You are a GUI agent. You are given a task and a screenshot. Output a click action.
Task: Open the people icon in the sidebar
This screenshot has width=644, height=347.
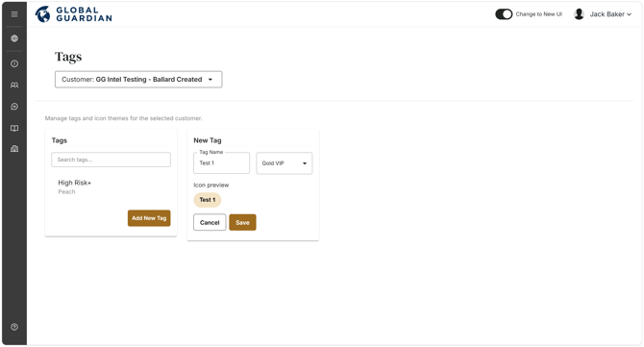tap(14, 85)
